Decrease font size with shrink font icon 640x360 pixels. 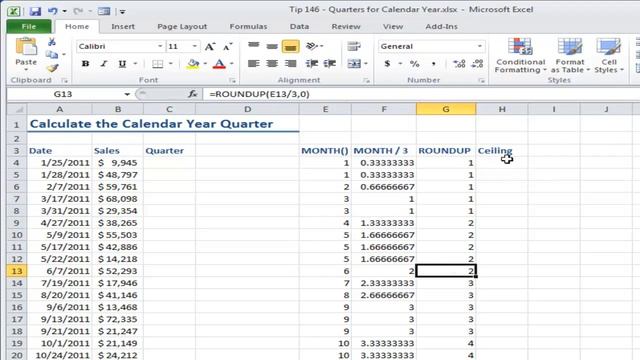click(227, 47)
